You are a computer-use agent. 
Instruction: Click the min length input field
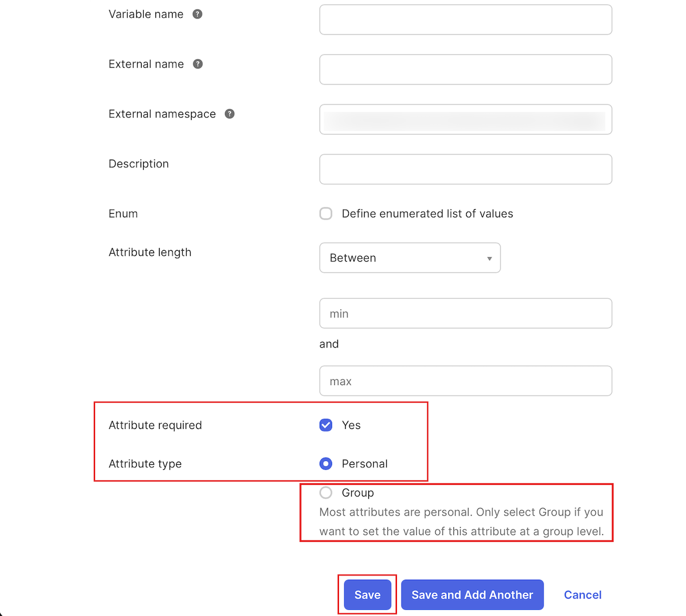[466, 314]
